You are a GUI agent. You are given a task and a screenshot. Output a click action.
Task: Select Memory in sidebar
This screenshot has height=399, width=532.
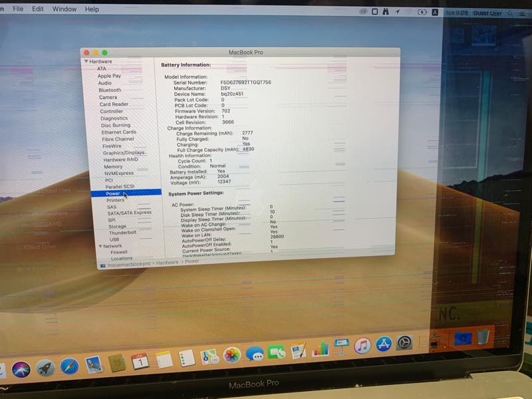pyautogui.click(x=113, y=167)
